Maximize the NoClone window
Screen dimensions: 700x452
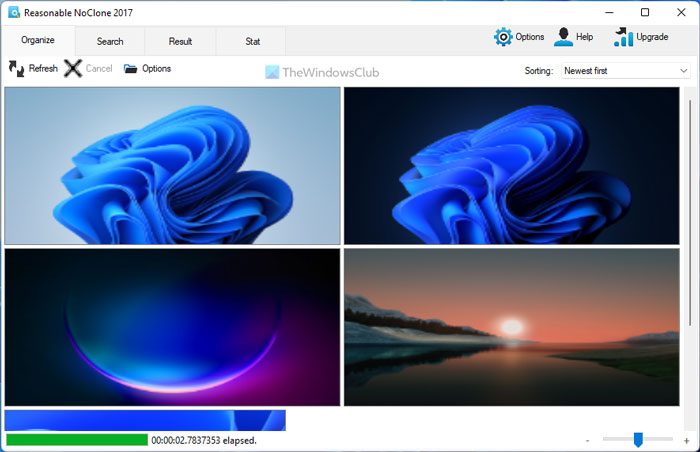click(645, 13)
